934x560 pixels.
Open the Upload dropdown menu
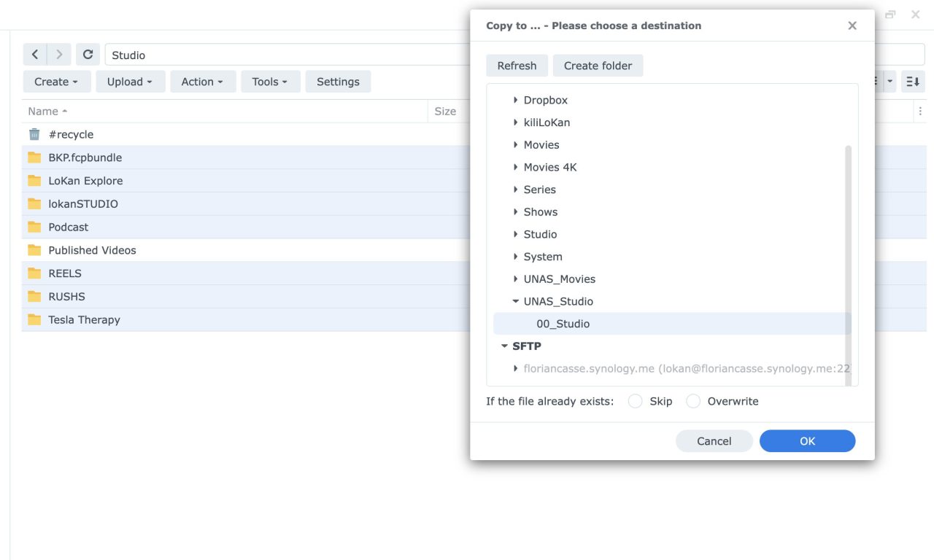point(131,82)
